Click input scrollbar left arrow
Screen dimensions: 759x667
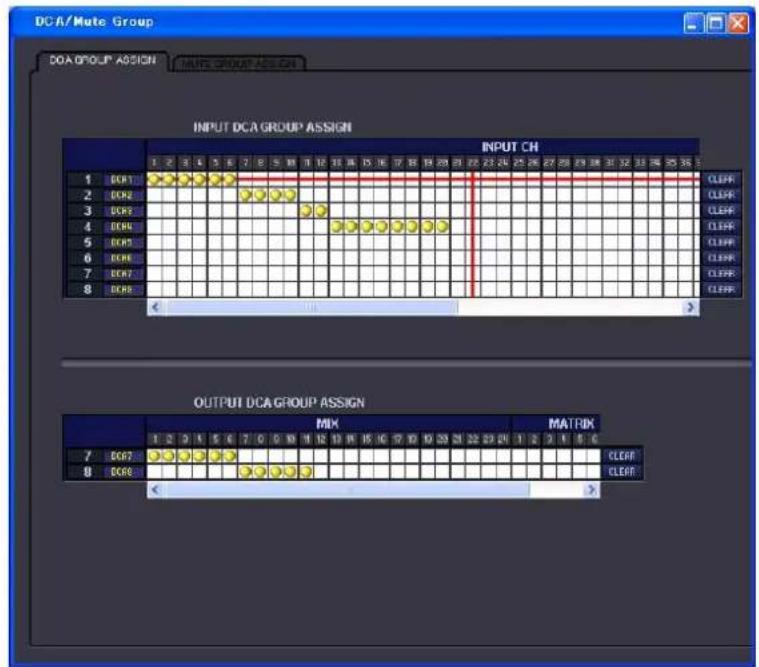[155, 307]
